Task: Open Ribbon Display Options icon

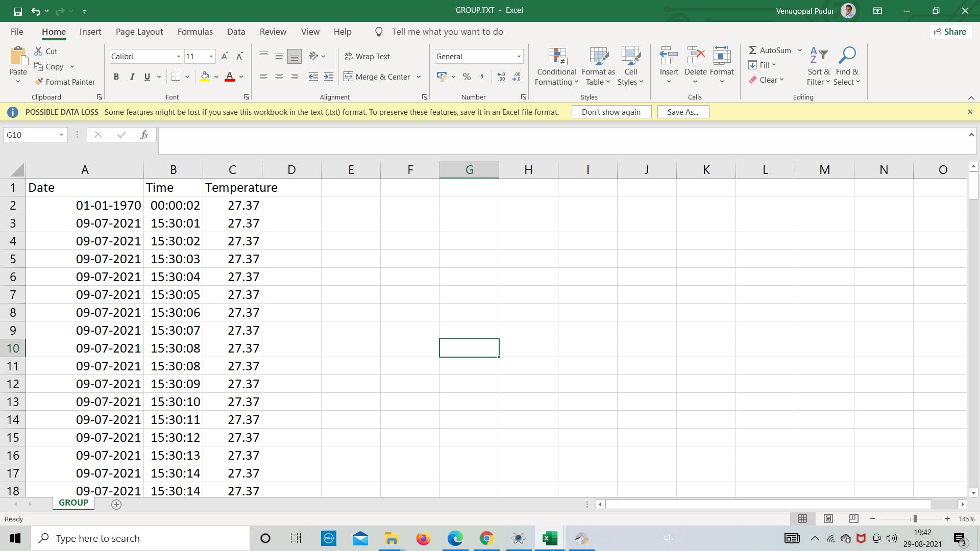Action: pyautogui.click(x=878, y=11)
